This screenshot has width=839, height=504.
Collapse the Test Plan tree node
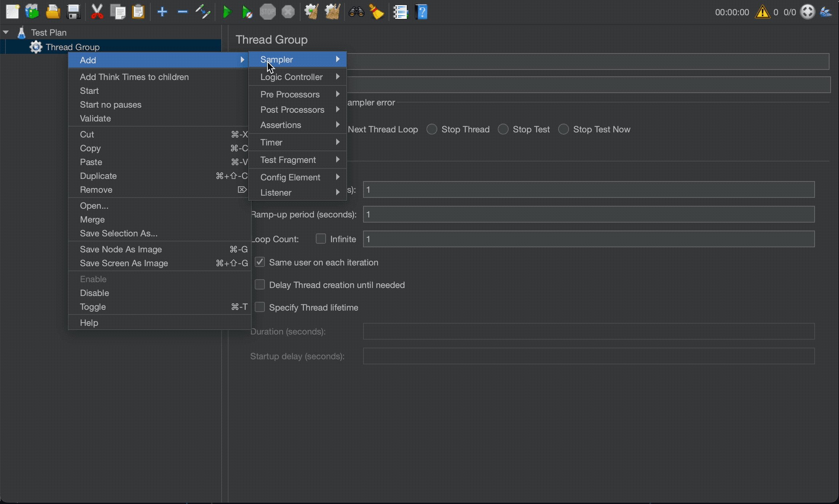[x=6, y=32]
